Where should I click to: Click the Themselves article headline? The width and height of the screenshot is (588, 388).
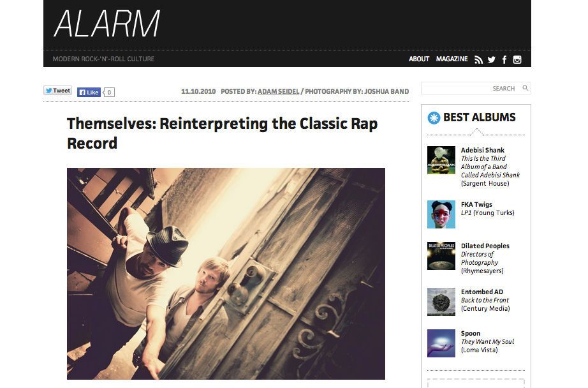(x=223, y=133)
